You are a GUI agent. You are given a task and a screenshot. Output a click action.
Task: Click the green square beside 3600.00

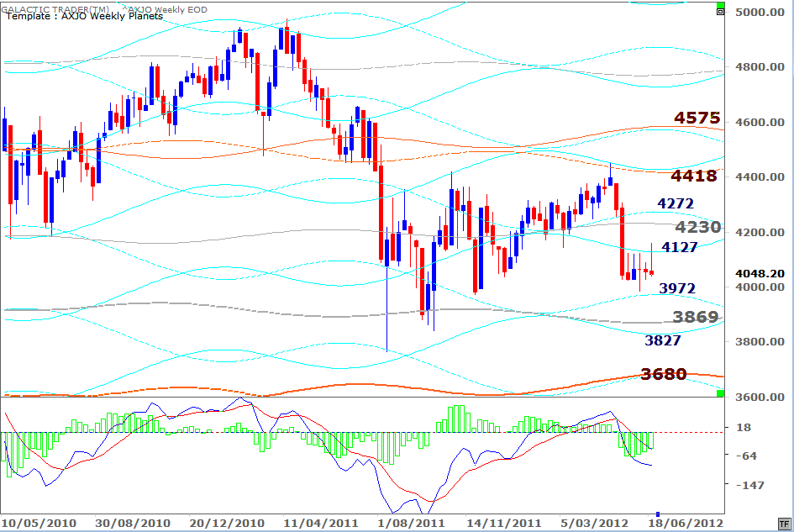721,393
